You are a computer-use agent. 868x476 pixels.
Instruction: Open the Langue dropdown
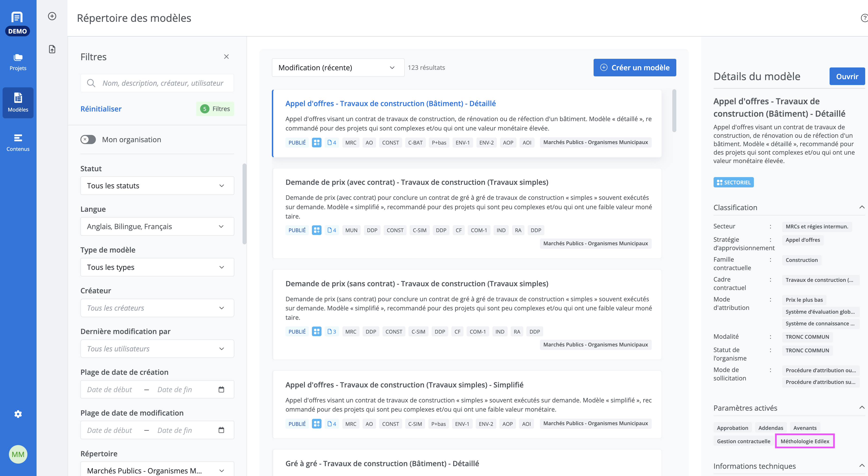157,226
